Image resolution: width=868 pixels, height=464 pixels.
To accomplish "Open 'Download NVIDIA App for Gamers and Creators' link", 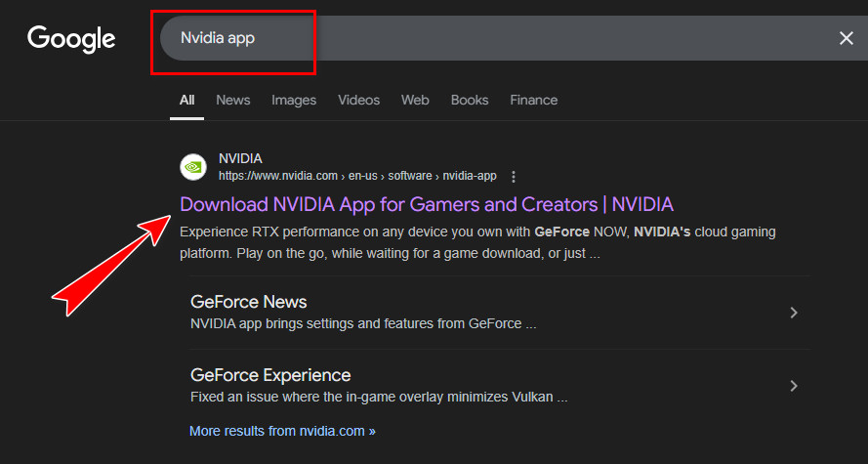I will pyautogui.click(x=427, y=204).
